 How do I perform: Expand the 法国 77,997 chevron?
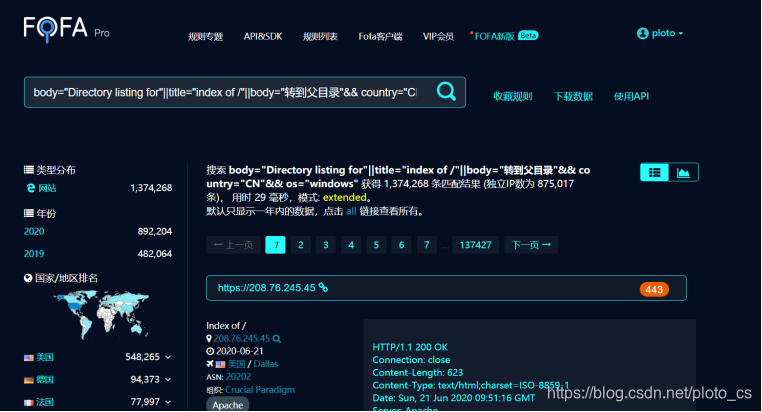coord(168,402)
